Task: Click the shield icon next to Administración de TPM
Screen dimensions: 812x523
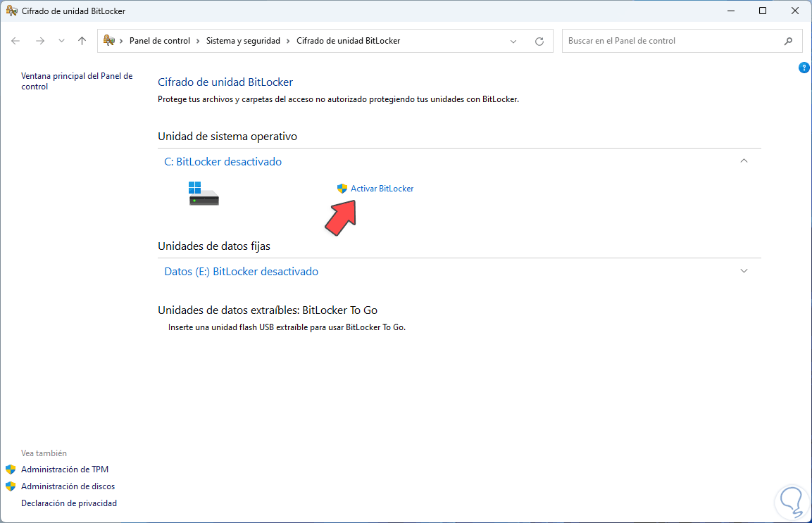Action: point(11,470)
